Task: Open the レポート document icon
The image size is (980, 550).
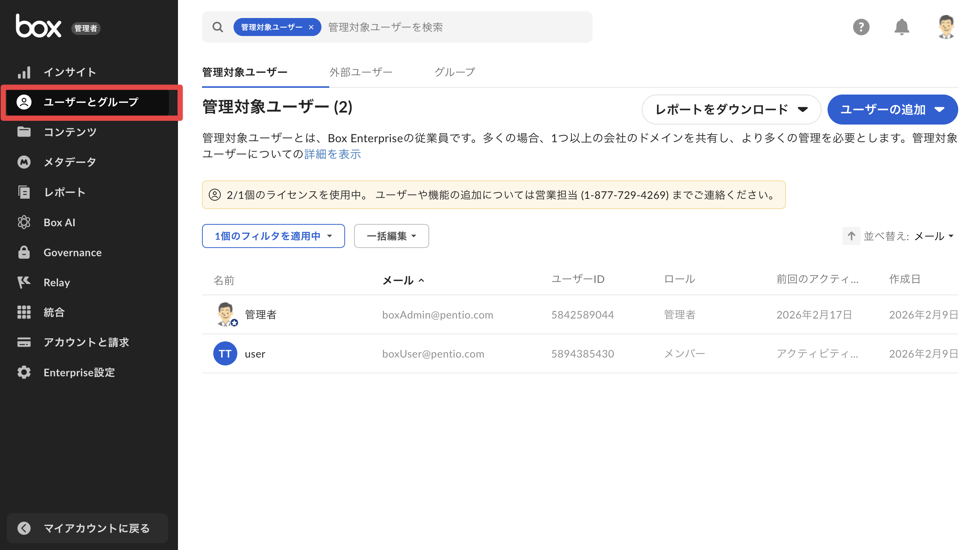Action: tap(24, 192)
